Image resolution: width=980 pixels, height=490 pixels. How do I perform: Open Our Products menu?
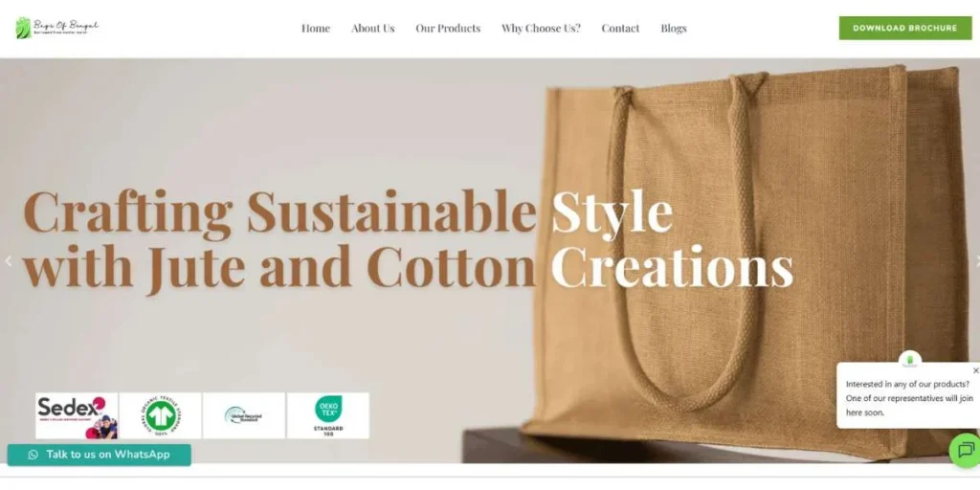pyautogui.click(x=448, y=28)
